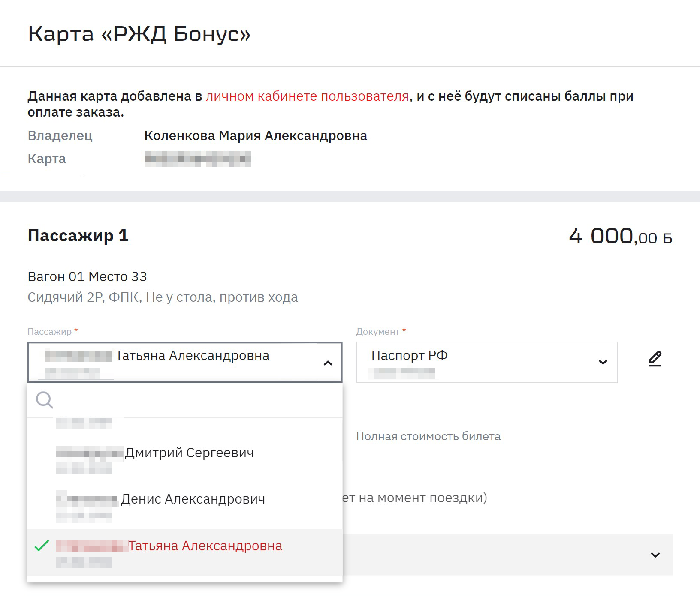
Task: Expand the gray bar chevron at bottom right
Action: (655, 555)
